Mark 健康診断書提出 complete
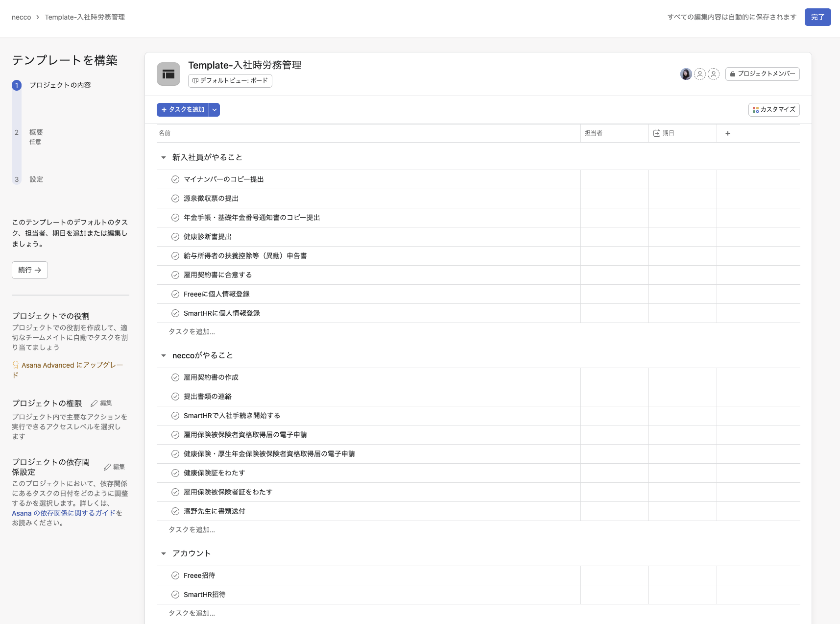The image size is (840, 624). [175, 237]
